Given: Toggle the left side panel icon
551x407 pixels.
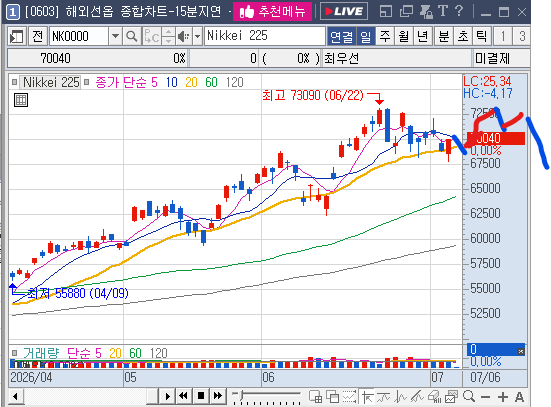Looking at the screenshot, I should click(17, 36).
